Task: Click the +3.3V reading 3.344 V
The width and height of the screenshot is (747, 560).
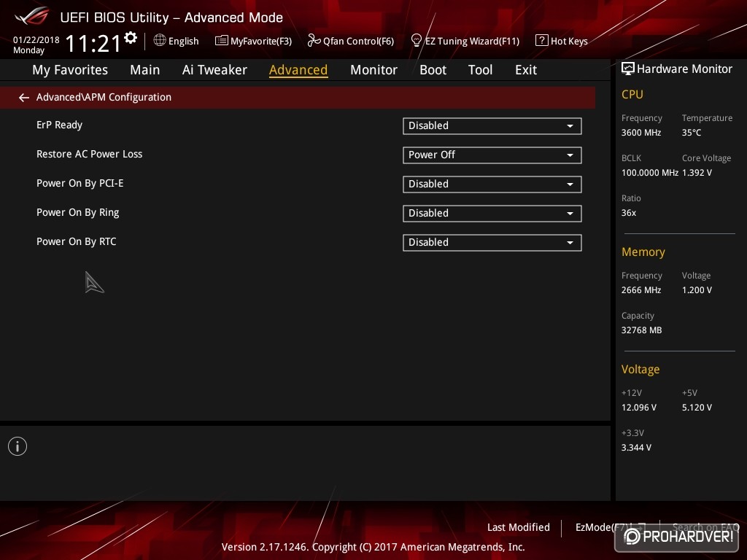Action: tap(636, 448)
